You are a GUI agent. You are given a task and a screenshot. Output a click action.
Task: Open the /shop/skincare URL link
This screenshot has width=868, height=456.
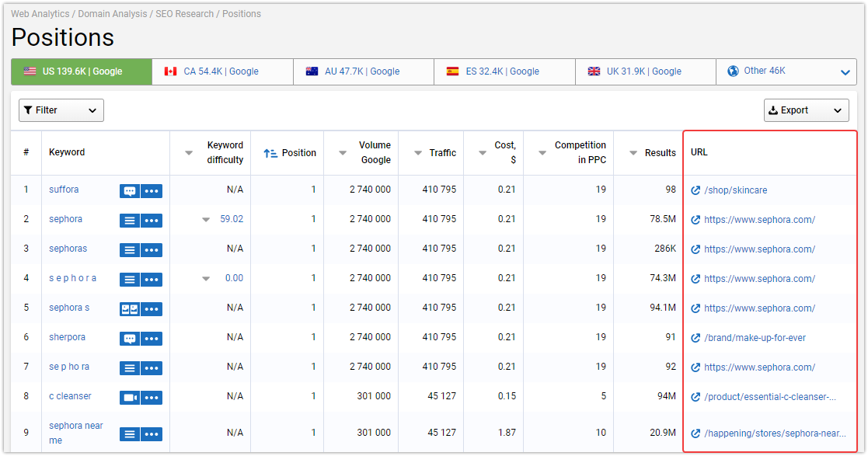pos(736,190)
